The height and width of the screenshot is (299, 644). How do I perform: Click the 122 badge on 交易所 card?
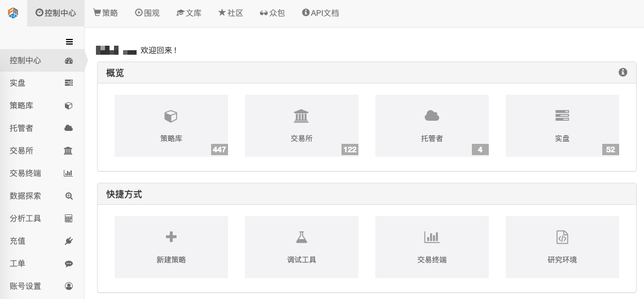(349, 149)
